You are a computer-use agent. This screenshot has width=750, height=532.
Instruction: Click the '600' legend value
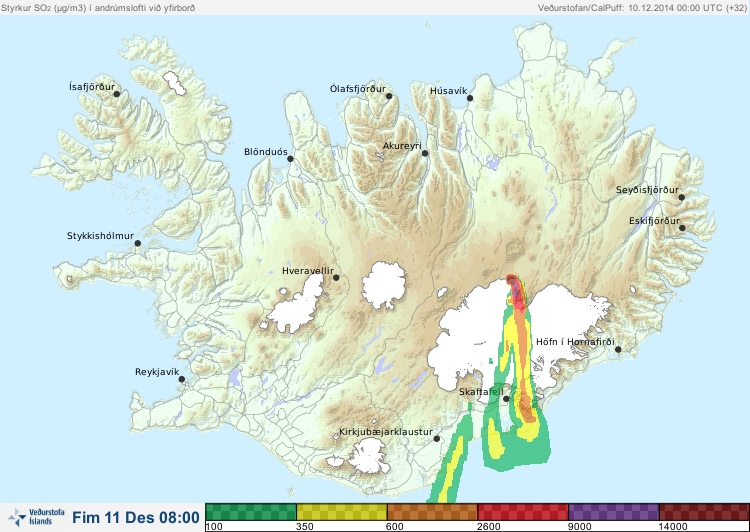click(x=395, y=527)
